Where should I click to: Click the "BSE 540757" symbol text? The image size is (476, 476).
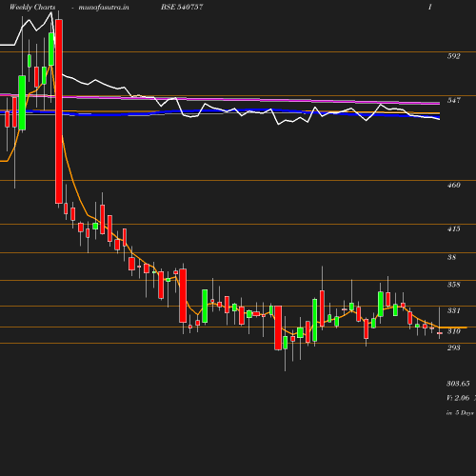coord(182,7)
